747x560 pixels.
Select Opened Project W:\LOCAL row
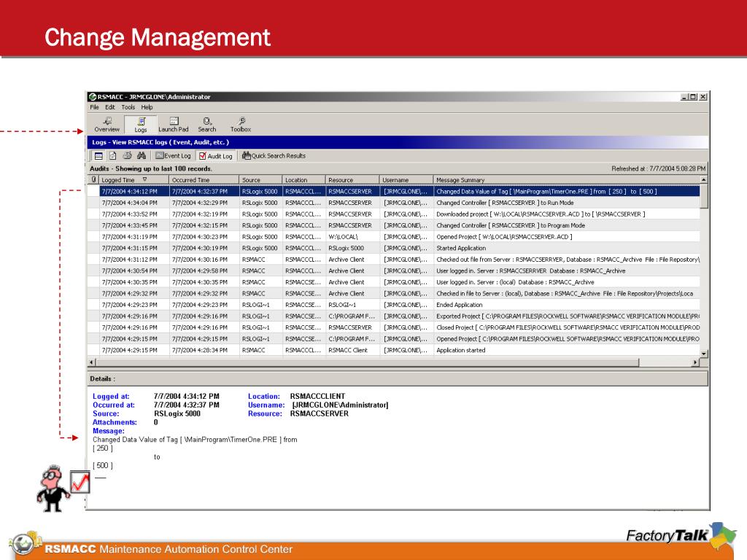point(393,237)
